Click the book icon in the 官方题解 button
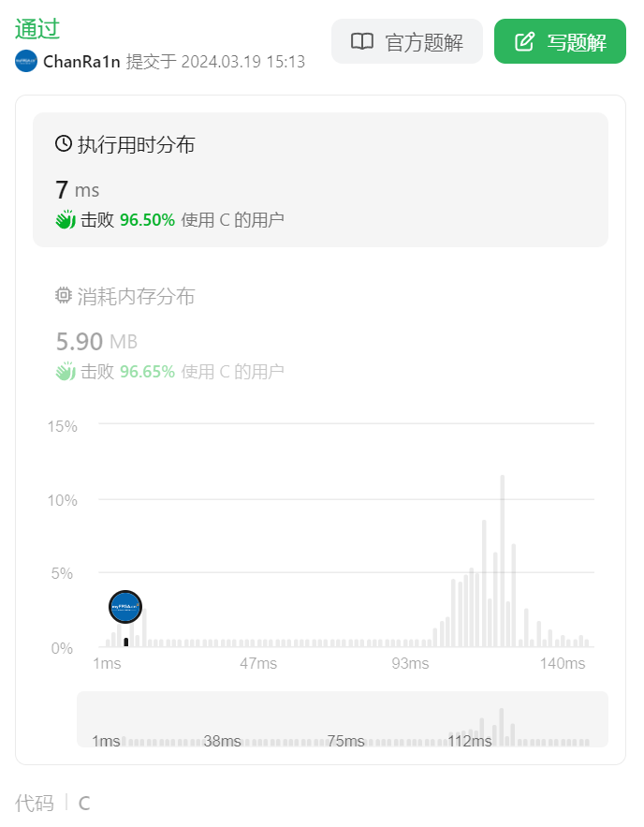 [x=361, y=41]
